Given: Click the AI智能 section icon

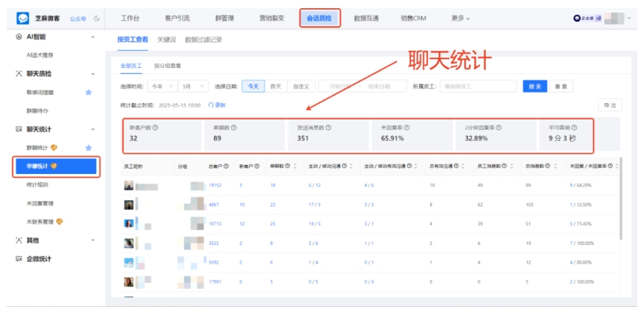Looking at the screenshot, I should (x=18, y=37).
